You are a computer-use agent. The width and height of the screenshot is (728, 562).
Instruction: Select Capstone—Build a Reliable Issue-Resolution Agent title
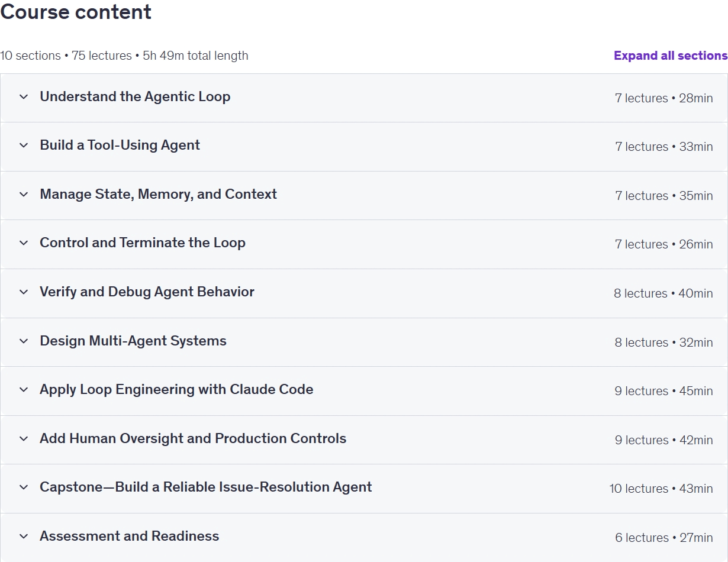pos(206,487)
